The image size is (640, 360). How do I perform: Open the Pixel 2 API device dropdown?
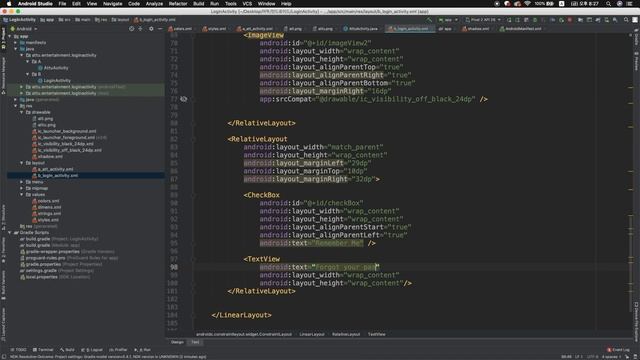[x=483, y=20]
